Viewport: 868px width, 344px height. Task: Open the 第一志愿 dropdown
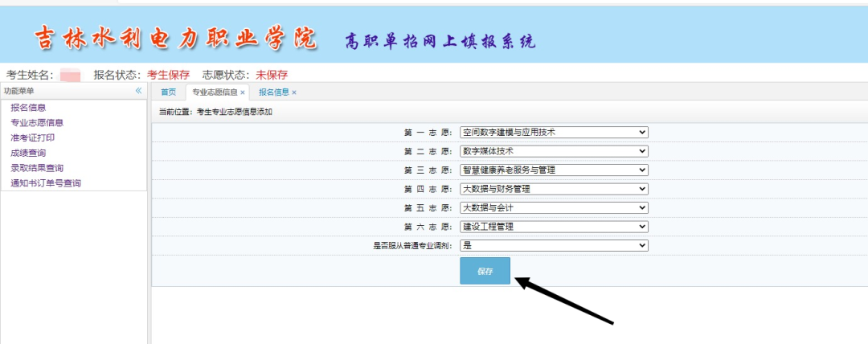click(554, 132)
